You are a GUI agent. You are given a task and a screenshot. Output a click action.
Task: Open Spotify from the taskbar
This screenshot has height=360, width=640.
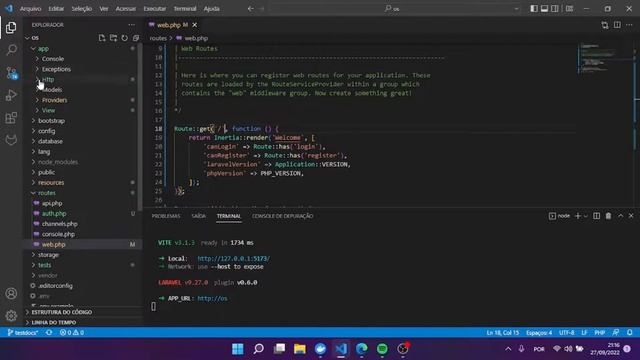coord(382,349)
